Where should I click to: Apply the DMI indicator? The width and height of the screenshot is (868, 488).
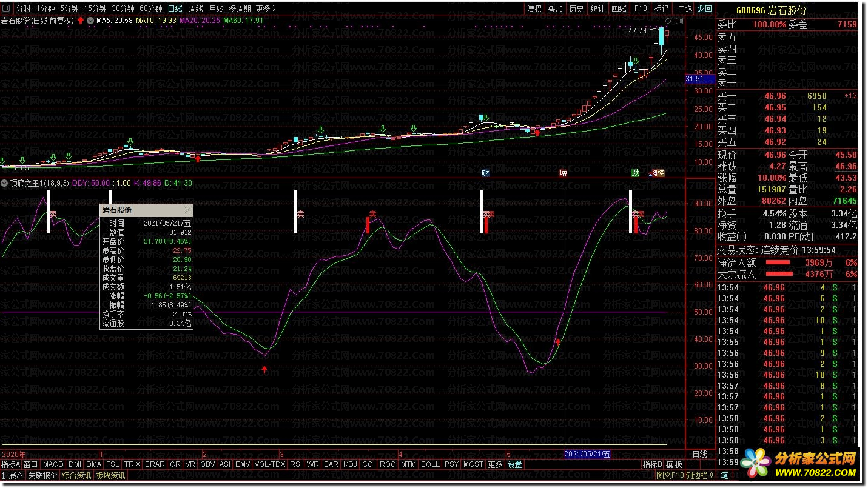(75, 464)
